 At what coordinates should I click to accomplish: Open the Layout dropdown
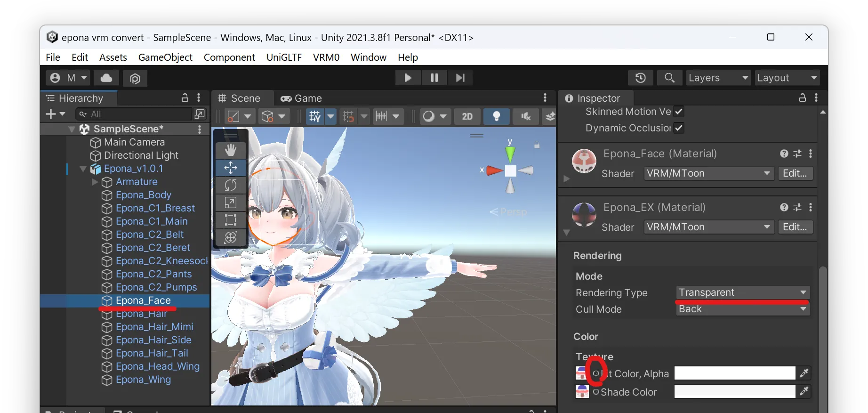[787, 78]
